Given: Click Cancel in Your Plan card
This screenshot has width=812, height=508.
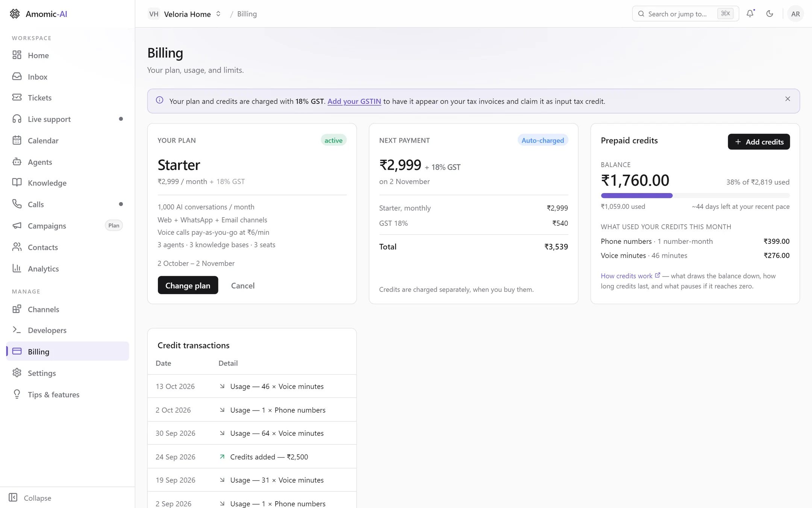Looking at the screenshot, I should [x=243, y=285].
